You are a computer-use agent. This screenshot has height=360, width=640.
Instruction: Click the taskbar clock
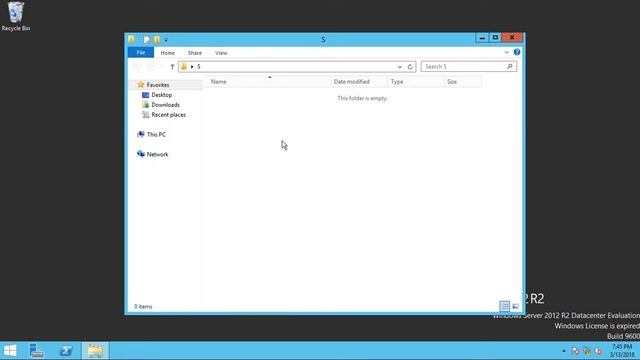[x=622, y=351]
